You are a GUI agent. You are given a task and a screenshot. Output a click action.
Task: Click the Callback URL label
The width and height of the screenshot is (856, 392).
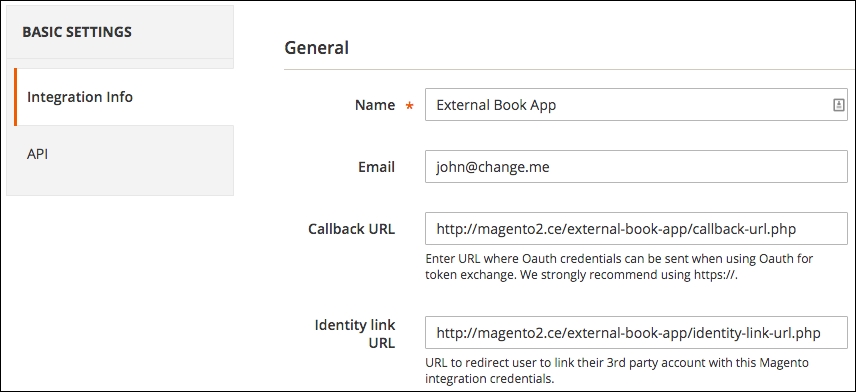(352, 228)
